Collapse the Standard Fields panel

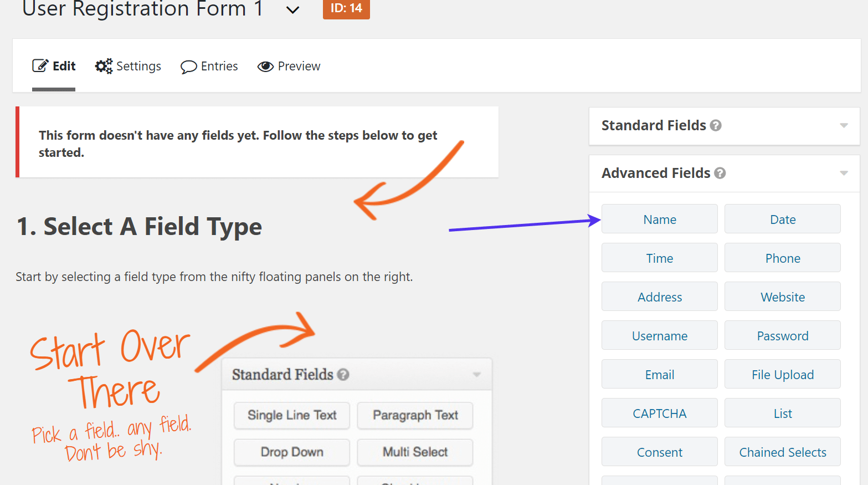844,125
